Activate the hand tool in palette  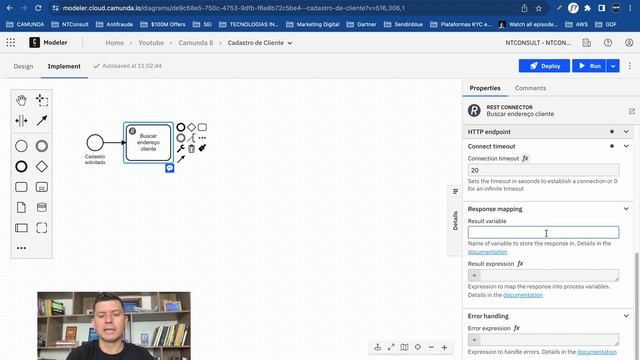coord(21,100)
